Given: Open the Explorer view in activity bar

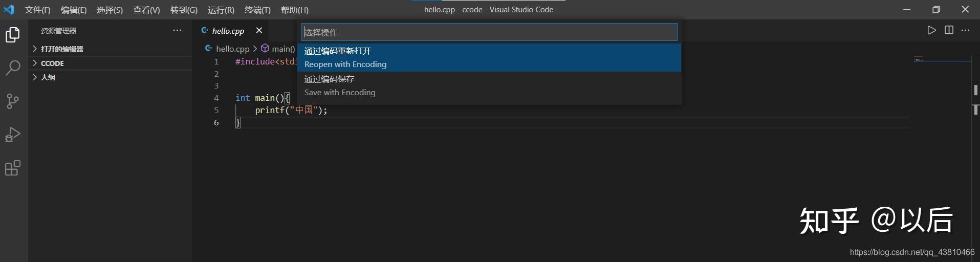Looking at the screenshot, I should pos(13,35).
